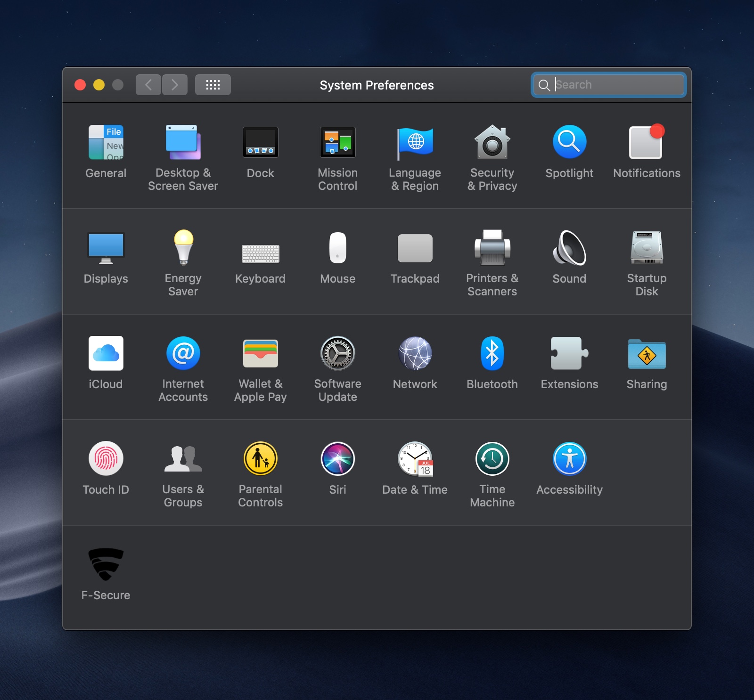Image resolution: width=754 pixels, height=700 pixels.
Task: Click the magnifying glass in search field
Action: (544, 85)
